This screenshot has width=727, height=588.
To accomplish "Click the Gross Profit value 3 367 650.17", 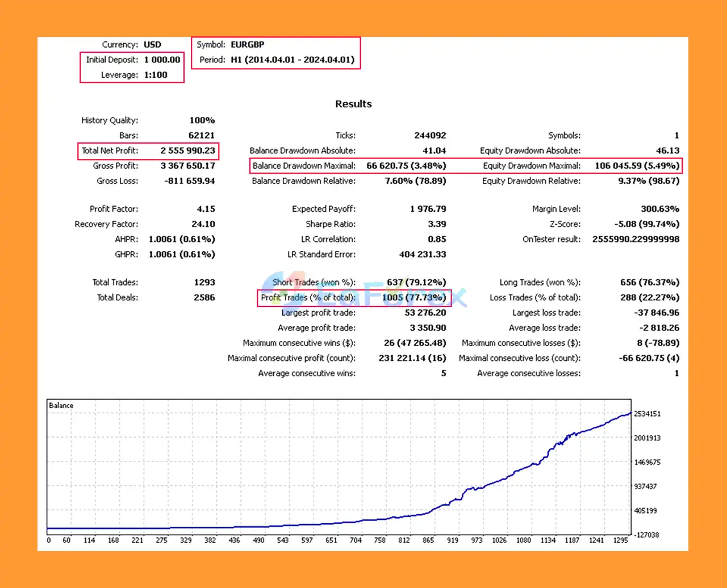I will [x=179, y=166].
